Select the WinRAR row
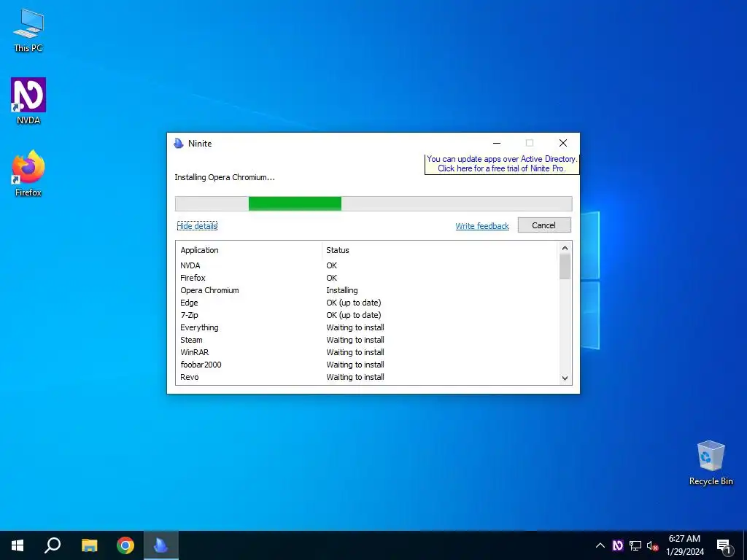747x560 pixels. pyautogui.click(x=367, y=352)
